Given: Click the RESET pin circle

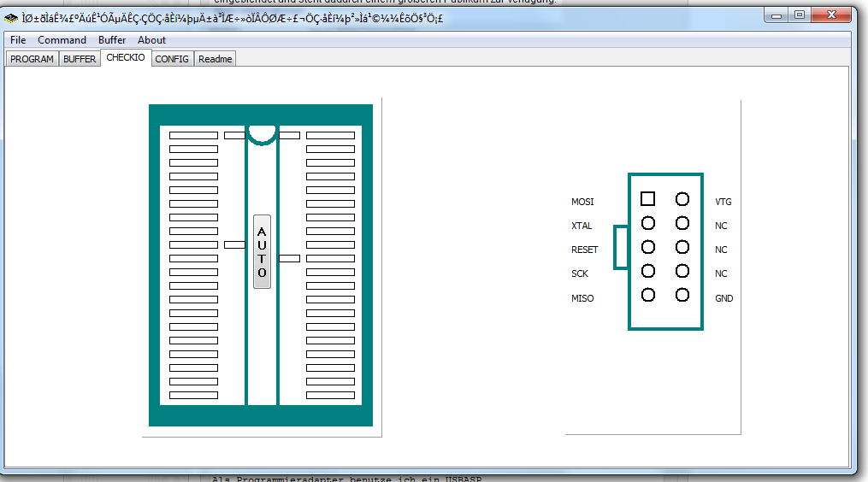Looking at the screenshot, I should 647,247.
